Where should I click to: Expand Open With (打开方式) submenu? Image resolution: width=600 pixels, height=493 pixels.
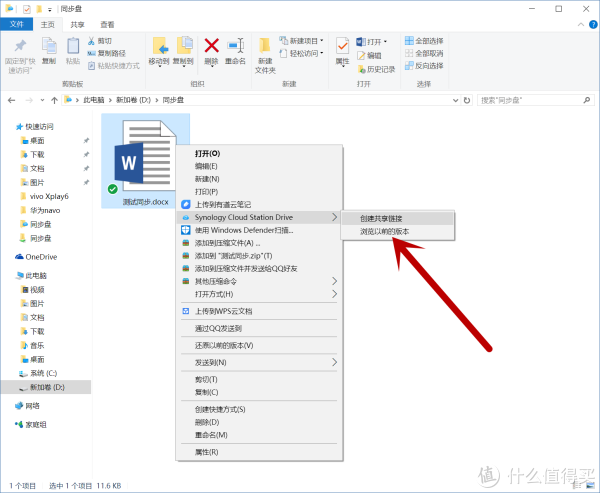pyautogui.click(x=334, y=294)
